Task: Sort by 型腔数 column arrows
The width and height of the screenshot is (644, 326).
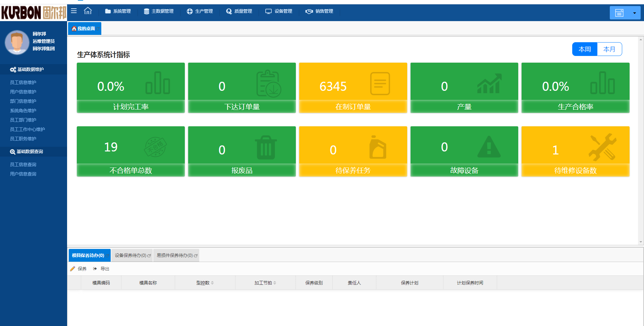Action: [212, 283]
